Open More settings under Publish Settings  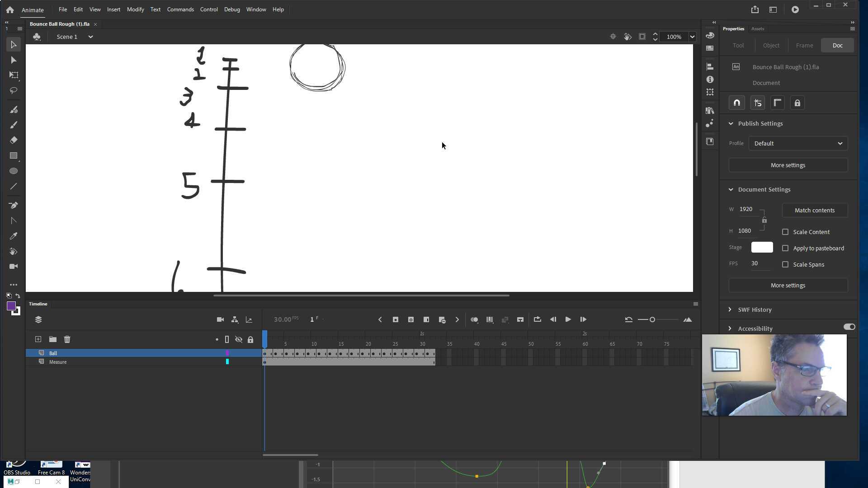click(x=788, y=165)
